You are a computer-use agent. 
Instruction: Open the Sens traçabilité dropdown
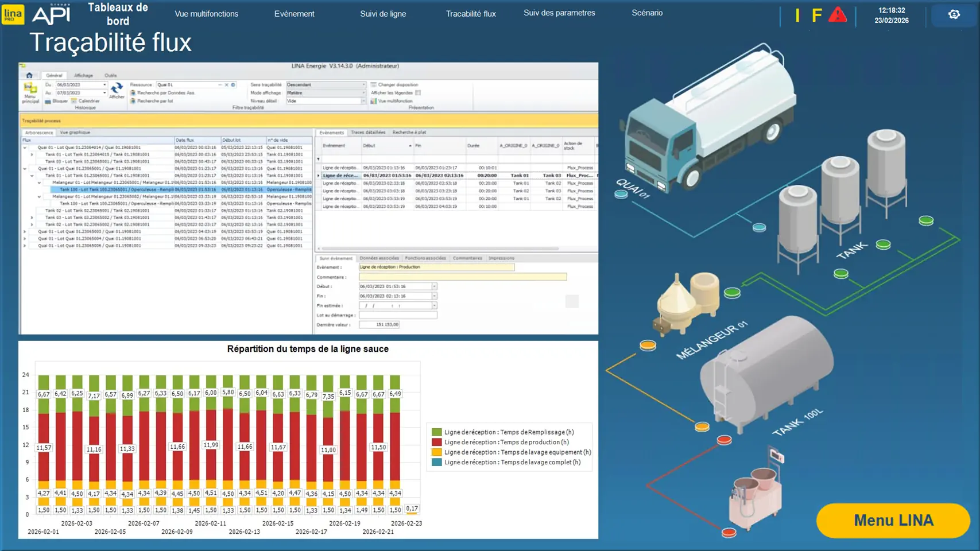point(363,84)
